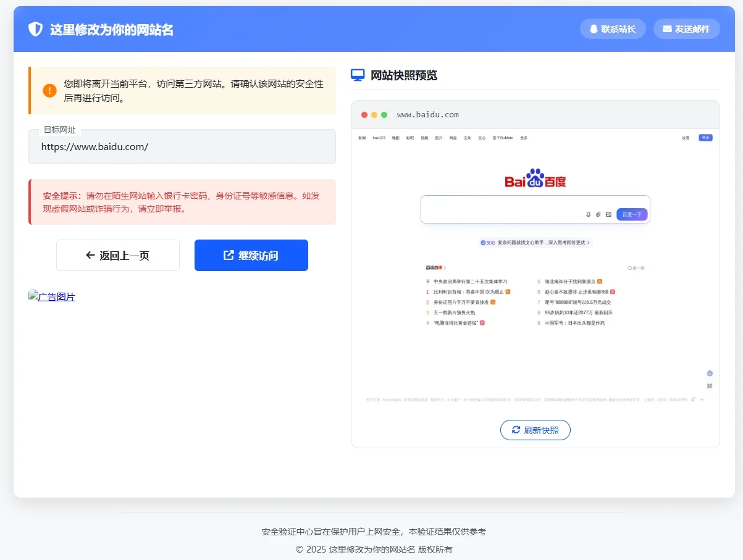Click 网盘 in Baidu snapshot nav
The height and width of the screenshot is (560, 743).
(x=453, y=138)
